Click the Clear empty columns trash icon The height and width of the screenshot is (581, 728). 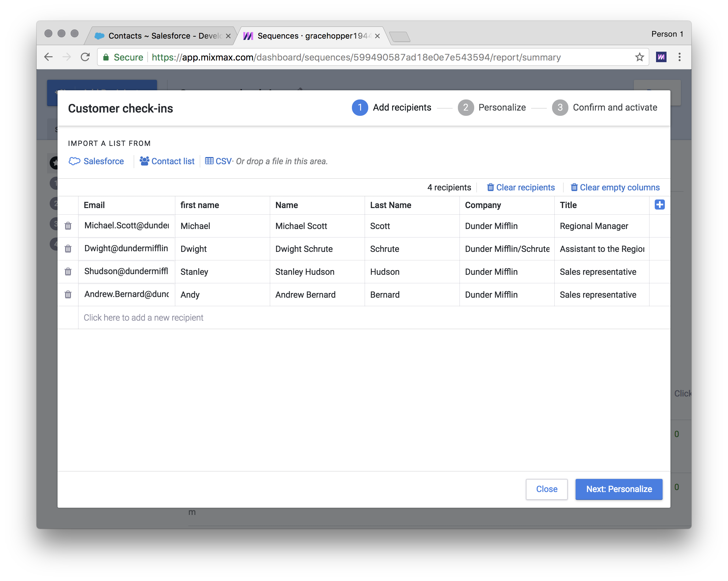pos(573,187)
